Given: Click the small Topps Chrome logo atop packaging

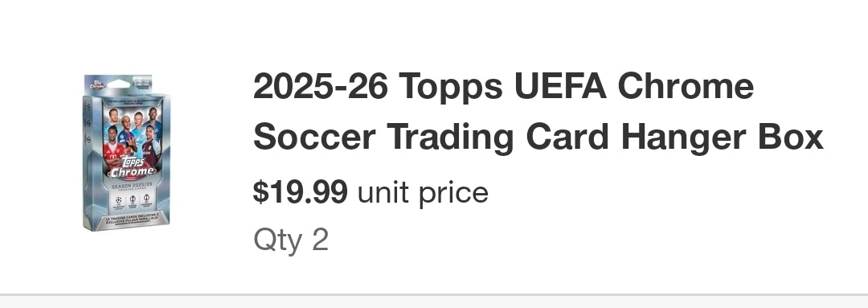Looking at the screenshot, I should pos(97,84).
